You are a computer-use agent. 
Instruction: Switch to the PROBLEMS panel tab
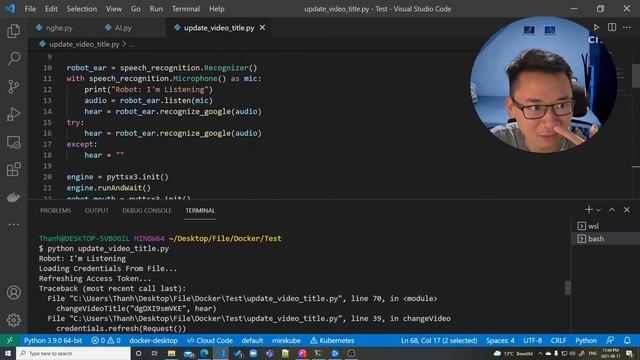point(56,211)
